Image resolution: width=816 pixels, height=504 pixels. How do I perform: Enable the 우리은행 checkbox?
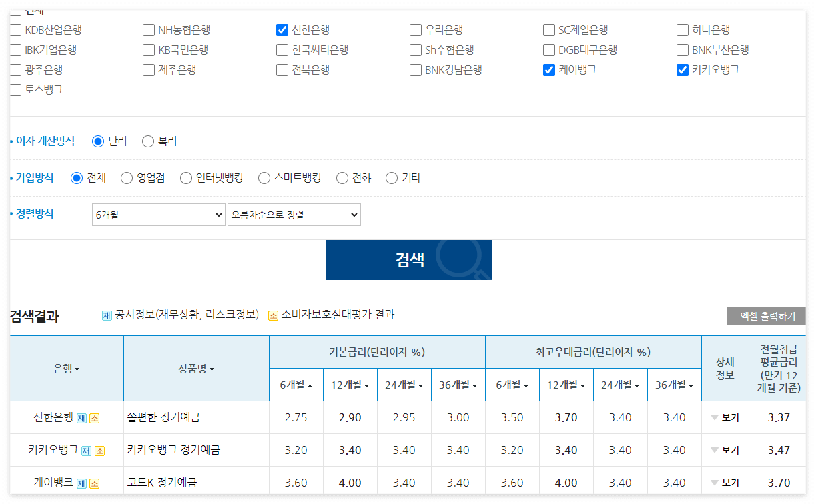pyautogui.click(x=415, y=30)
